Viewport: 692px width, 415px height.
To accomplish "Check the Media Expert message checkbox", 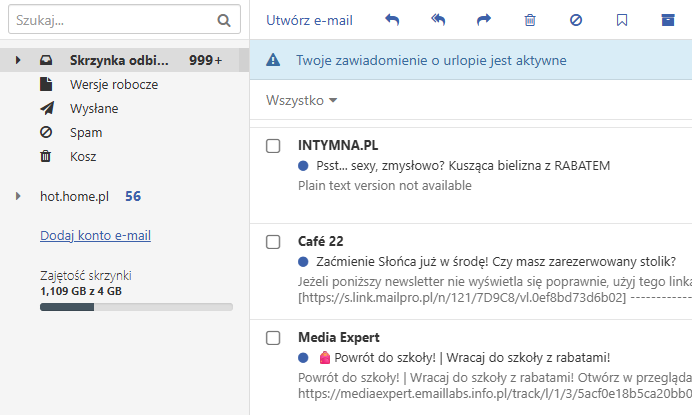I will tap(273, 338).
